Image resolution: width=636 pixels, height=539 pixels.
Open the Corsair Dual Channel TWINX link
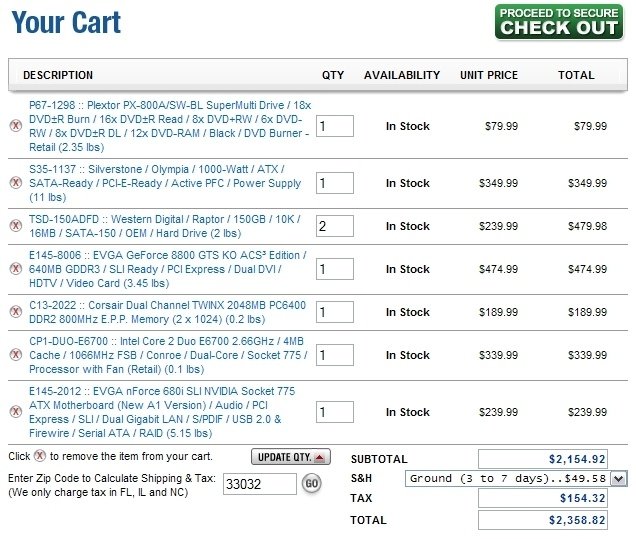point(160,305)
